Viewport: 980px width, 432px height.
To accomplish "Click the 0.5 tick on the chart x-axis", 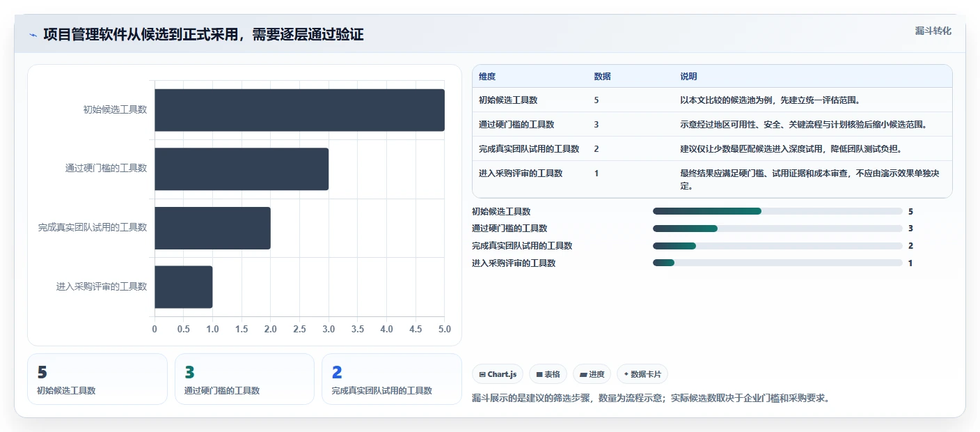I will tap(184, 329).
